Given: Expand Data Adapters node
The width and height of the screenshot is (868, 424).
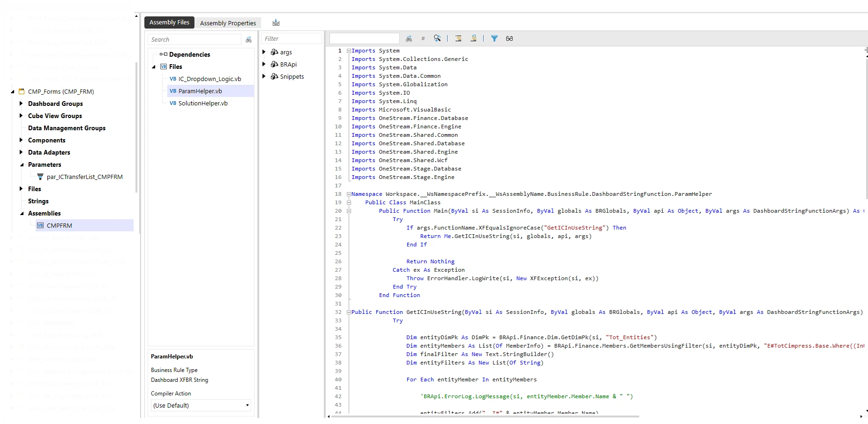Looking at the screenshot, I should pyautogui.click(x=21, y=152).
